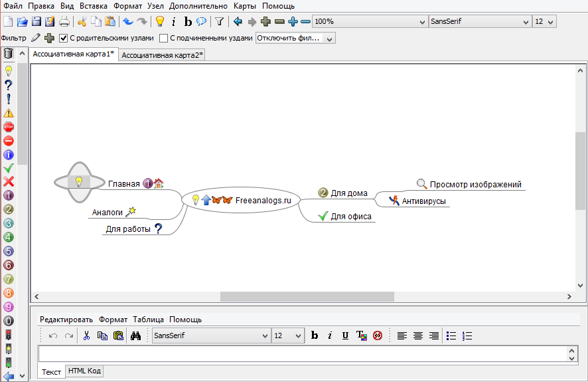The height and width of the screenshot is (382, 588).
Task: Click the find binoculars icon in editor
Action: pyautogui.click(x=135, y=335)
